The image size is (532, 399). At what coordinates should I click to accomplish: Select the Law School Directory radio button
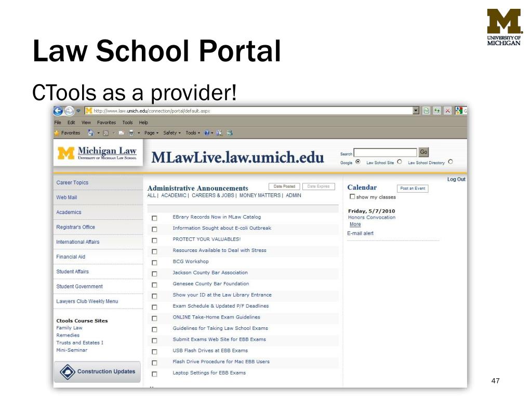(x=450, y=162)
